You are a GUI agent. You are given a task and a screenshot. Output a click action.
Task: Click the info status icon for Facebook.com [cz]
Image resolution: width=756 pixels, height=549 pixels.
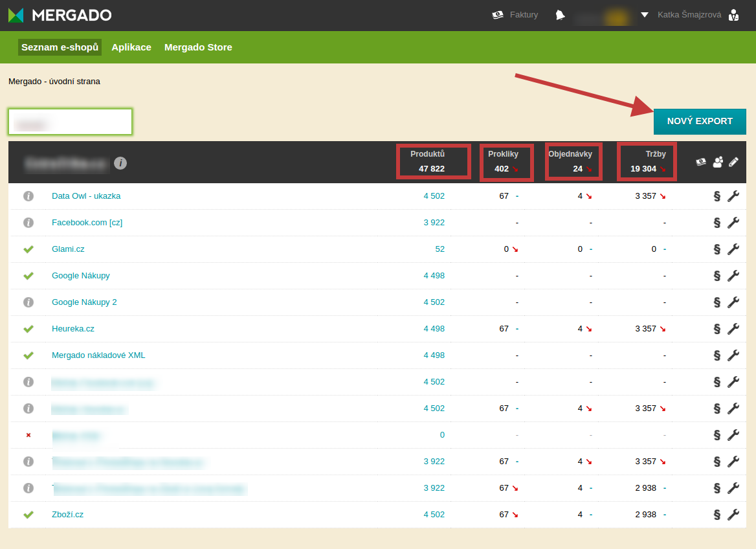pyautogui.click(x=28, y=223)
